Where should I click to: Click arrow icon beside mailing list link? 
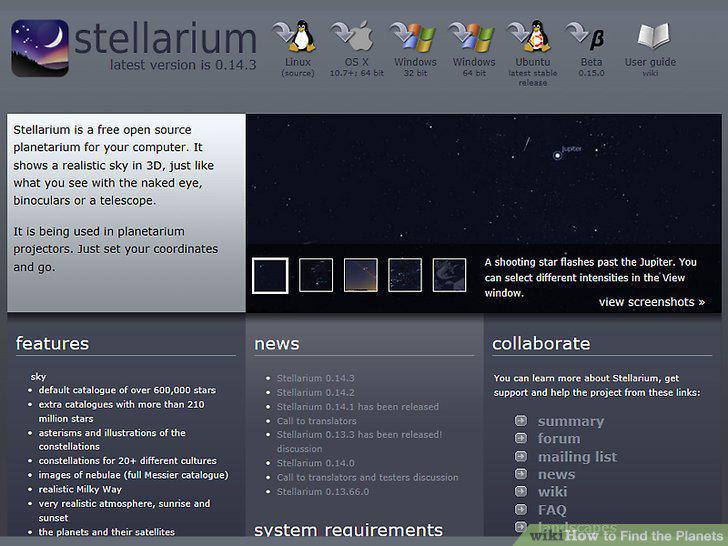[x=521, y=456]
